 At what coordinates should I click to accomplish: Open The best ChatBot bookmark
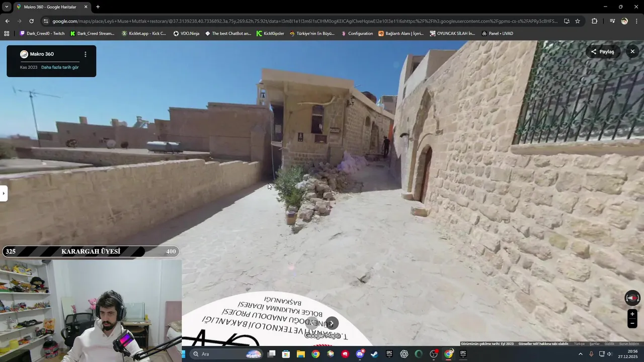pos(228,34)
